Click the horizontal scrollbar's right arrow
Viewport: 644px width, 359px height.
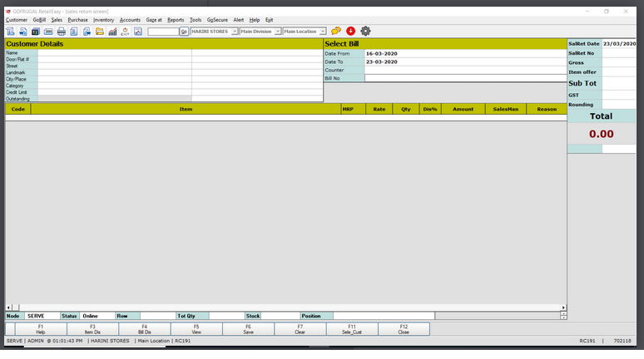[x=563, y=307]
